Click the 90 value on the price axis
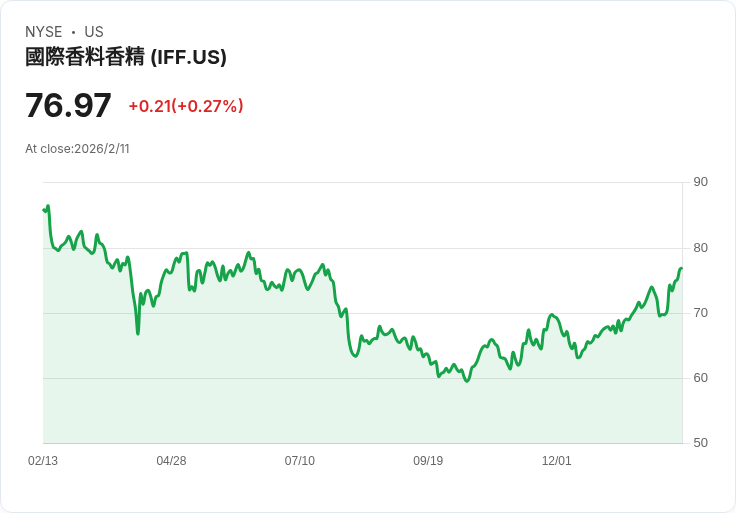Viewport: 736px width, 513px height. 701,182
